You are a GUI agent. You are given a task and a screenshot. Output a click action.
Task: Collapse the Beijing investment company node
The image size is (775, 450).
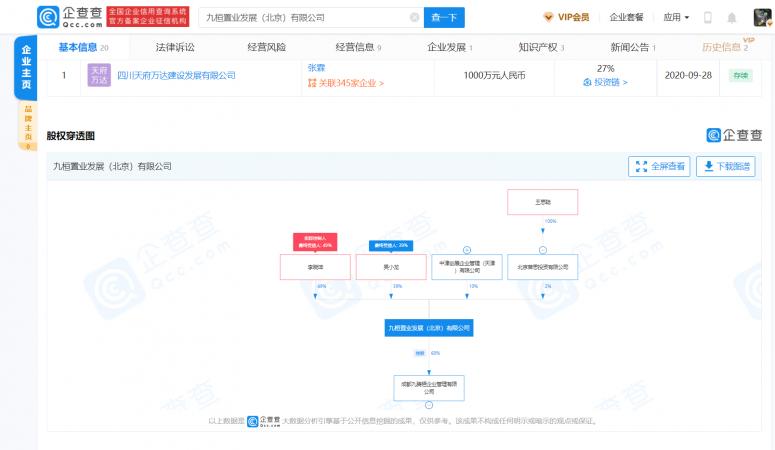click(x=543, y=250)
